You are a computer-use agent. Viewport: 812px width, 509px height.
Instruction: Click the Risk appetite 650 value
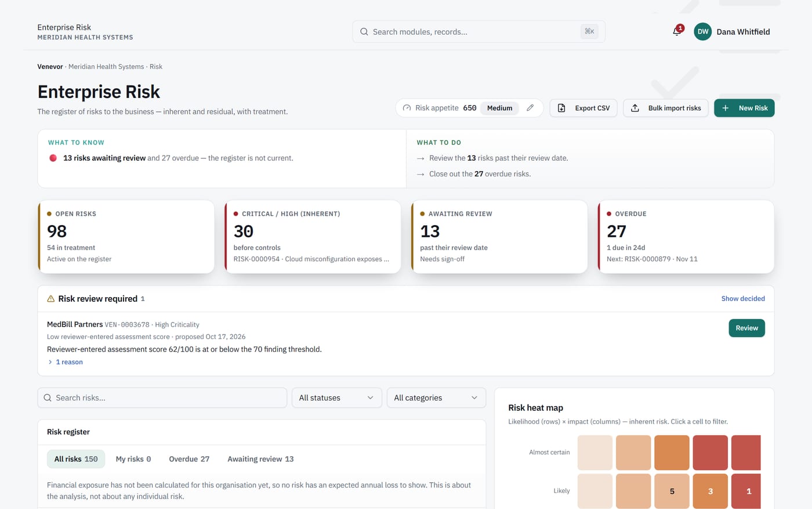pos(470,108)
